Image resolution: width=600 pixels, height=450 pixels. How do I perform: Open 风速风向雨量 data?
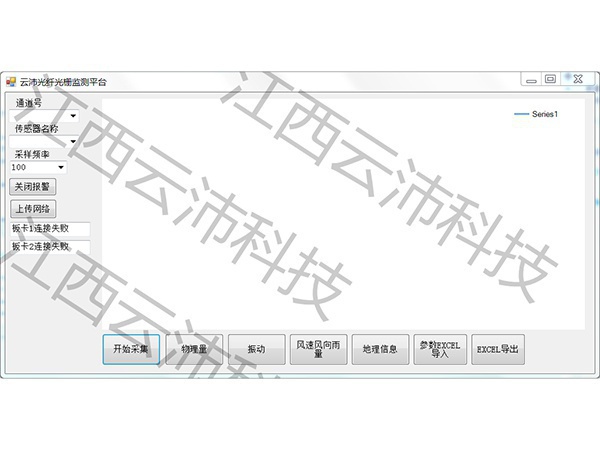pyautogui.click(x=317, y=349)
